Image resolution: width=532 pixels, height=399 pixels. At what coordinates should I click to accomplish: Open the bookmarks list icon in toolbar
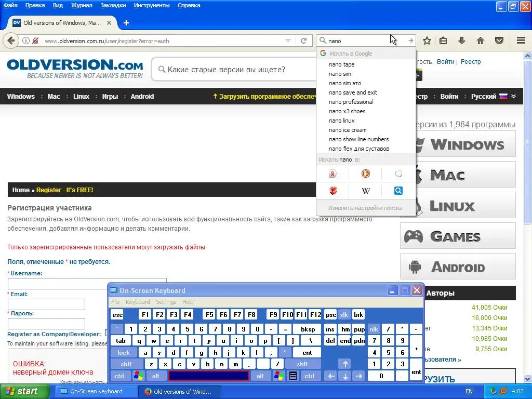[443, 41]
